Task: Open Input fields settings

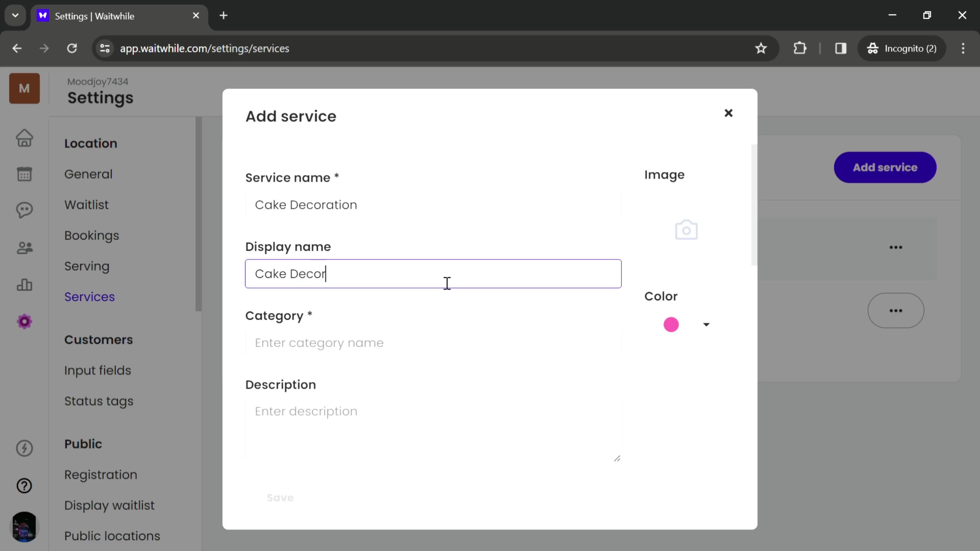Action: pyautogui.click(x=97, y=371)
